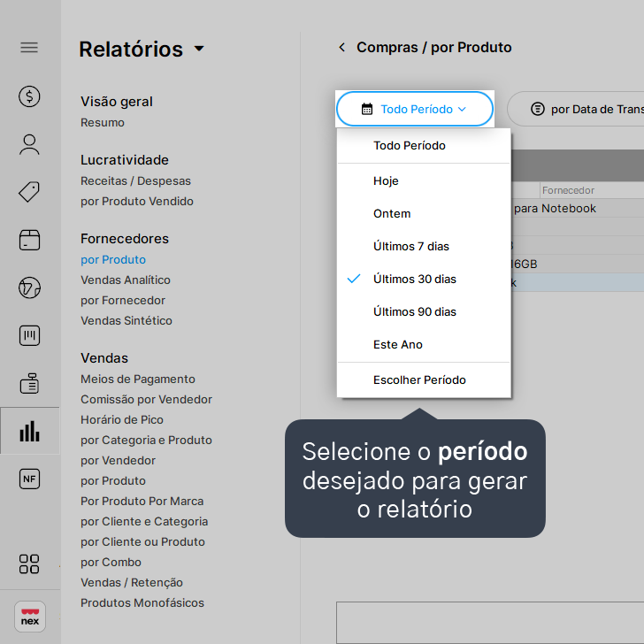The image size is (644, 644).
Task: Open por Fornecedor report
Action: pyautogui.click(x=123, y=301)
